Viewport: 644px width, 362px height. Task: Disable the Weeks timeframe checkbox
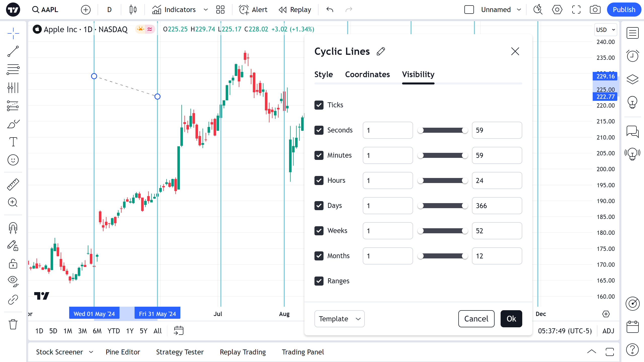319,231
